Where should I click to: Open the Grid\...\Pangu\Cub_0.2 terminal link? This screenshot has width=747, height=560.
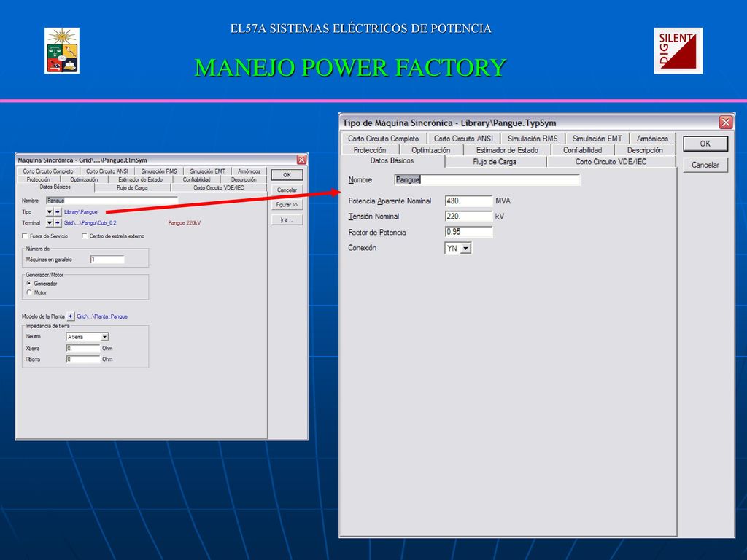[90, 223]
